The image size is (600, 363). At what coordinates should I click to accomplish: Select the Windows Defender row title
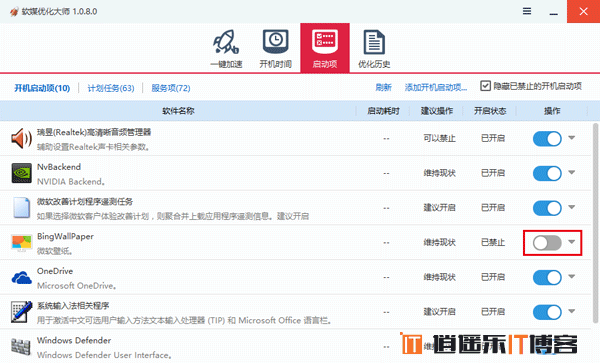point(74,340)
